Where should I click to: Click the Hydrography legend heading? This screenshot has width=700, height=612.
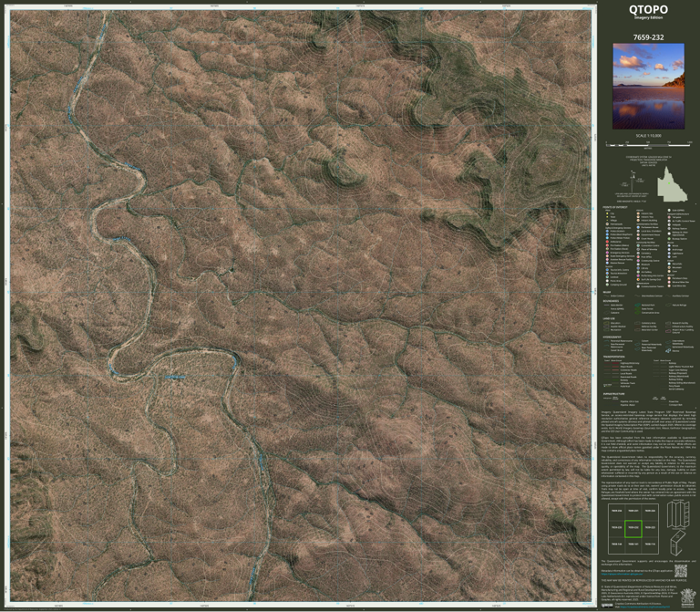tap(612, 337)
